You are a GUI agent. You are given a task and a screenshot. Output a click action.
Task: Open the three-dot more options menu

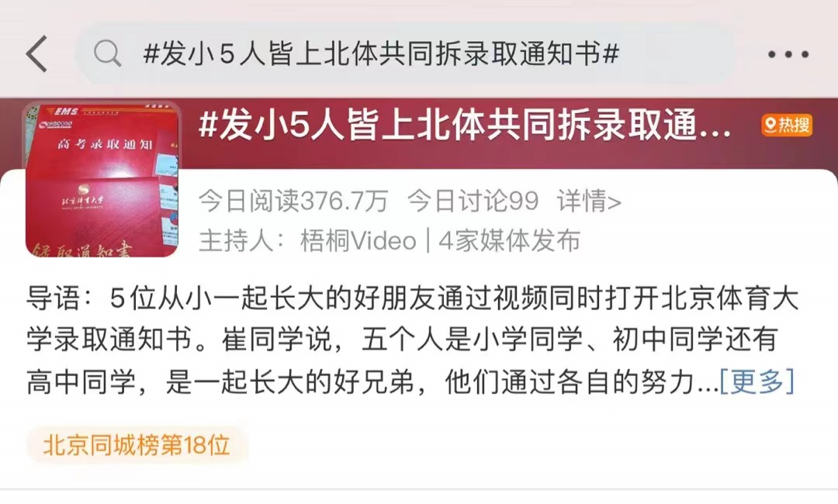tap(788, 54)
